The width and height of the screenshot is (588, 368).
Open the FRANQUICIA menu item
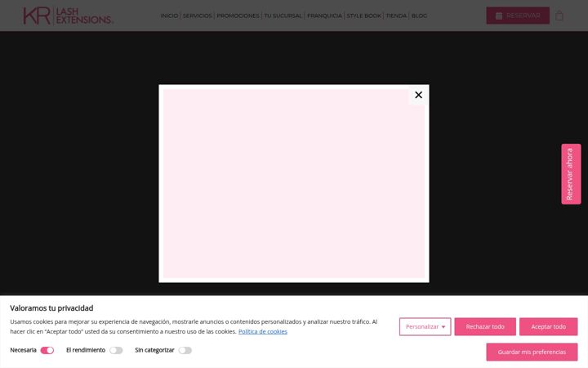click(324, 16)
